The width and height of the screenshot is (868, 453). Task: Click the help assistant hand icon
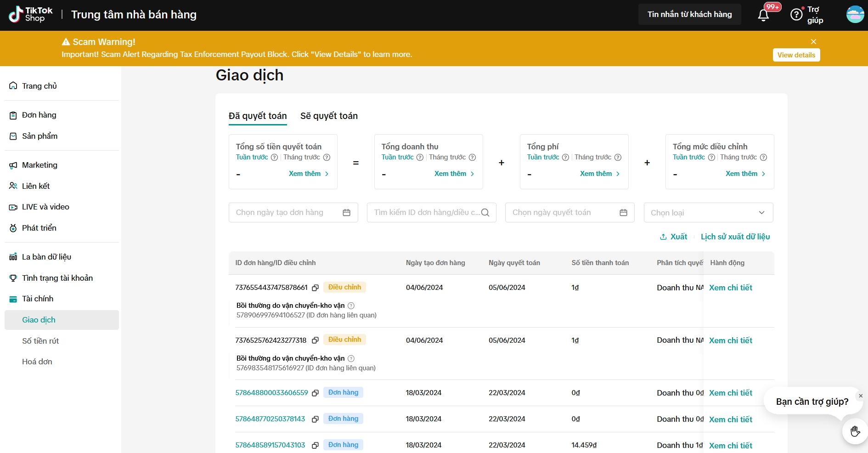point(855,431)
